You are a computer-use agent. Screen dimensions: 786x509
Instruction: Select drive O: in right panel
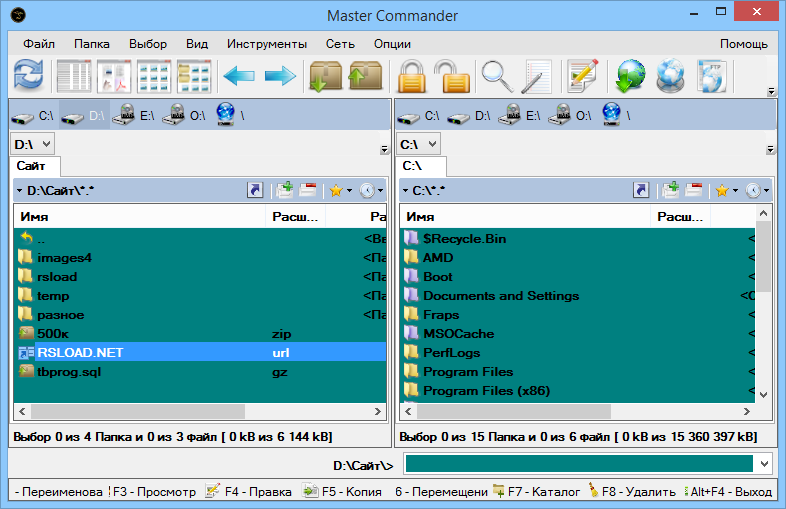point(570,115)
